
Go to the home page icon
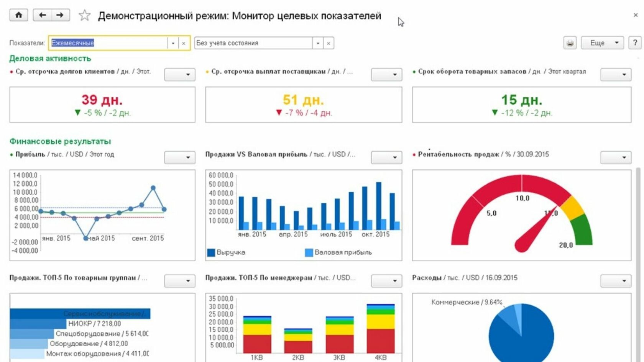tap(18, 15)
